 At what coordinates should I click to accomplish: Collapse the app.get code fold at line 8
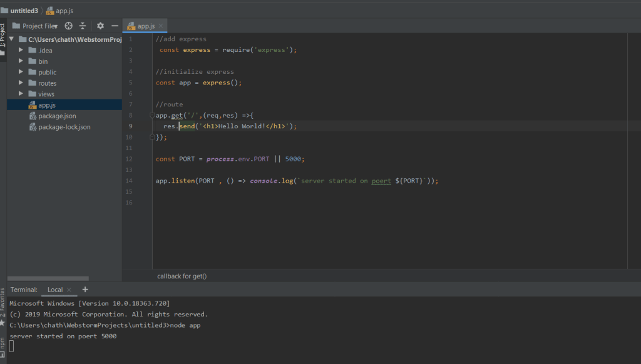[152, 116]
